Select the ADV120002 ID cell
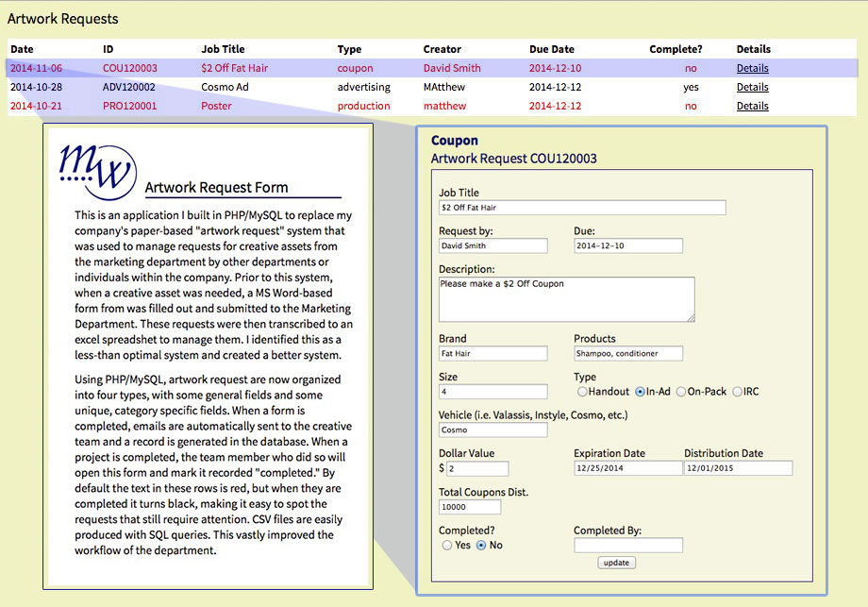Screen dimensions: 868x607 click(129, 87)
